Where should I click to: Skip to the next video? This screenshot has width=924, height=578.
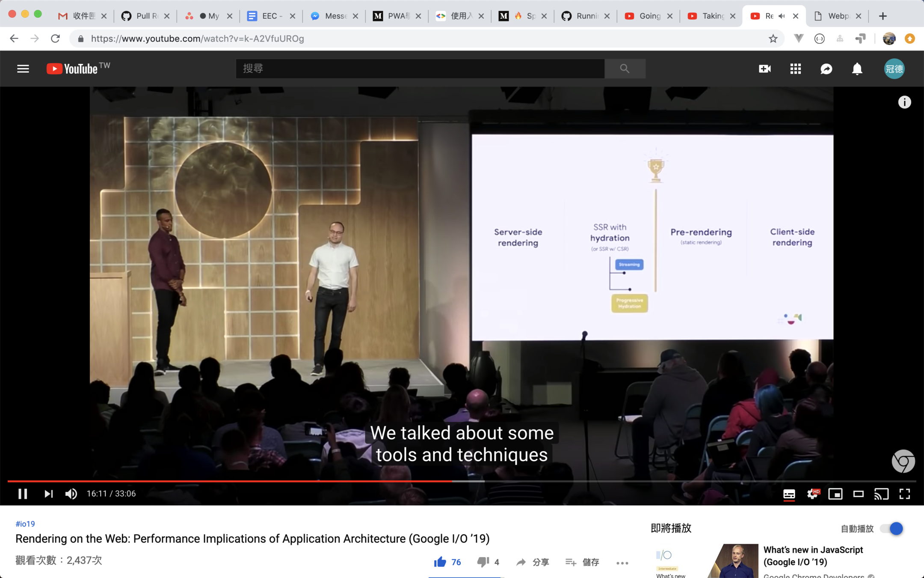pyautogui.click(x=48, y=494)
